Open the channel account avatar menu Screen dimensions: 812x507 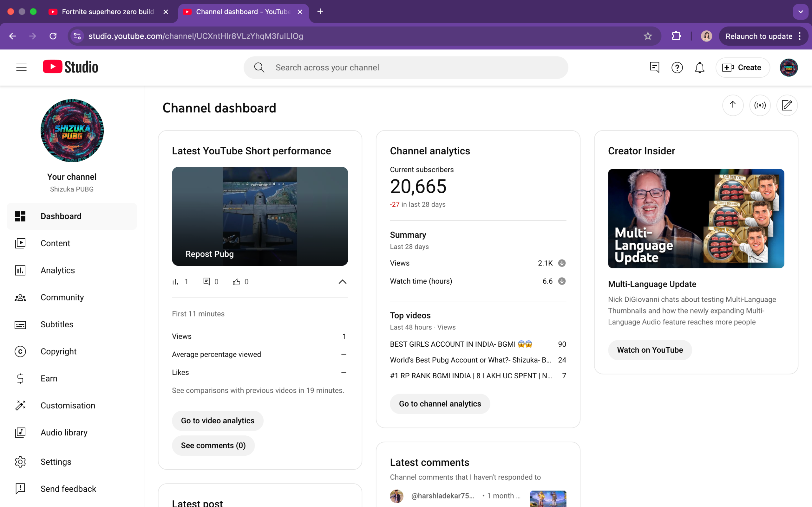788,68
